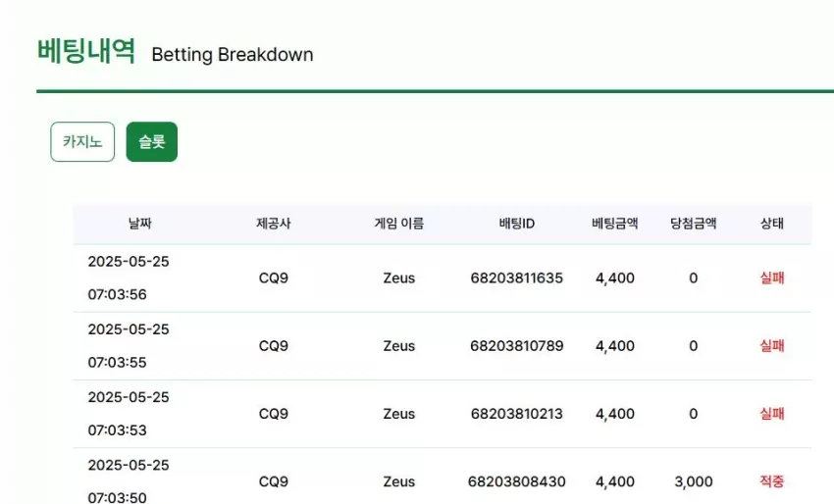Click the 당첨금액 column header
Image resolution: width=834 pixels, height=504 pixels.
tap(693, 224)
